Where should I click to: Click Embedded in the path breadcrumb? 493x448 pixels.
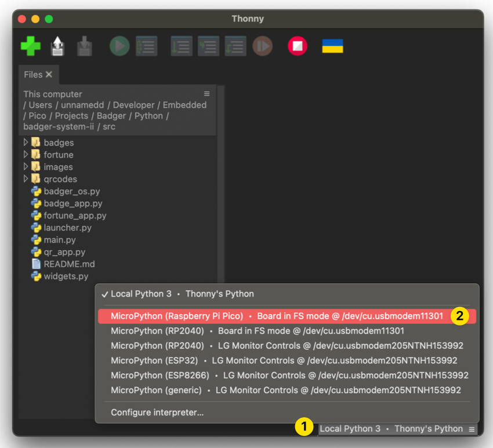[x=184, y=105]
